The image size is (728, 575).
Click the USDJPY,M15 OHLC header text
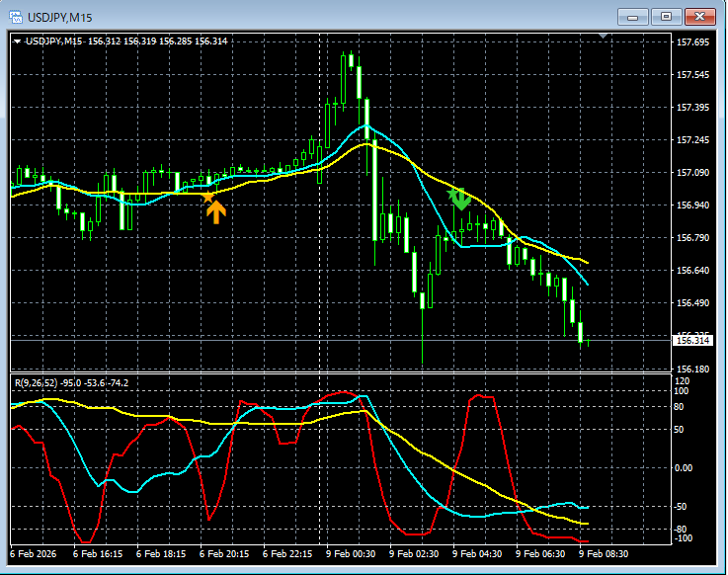click(x=126, y=41)
